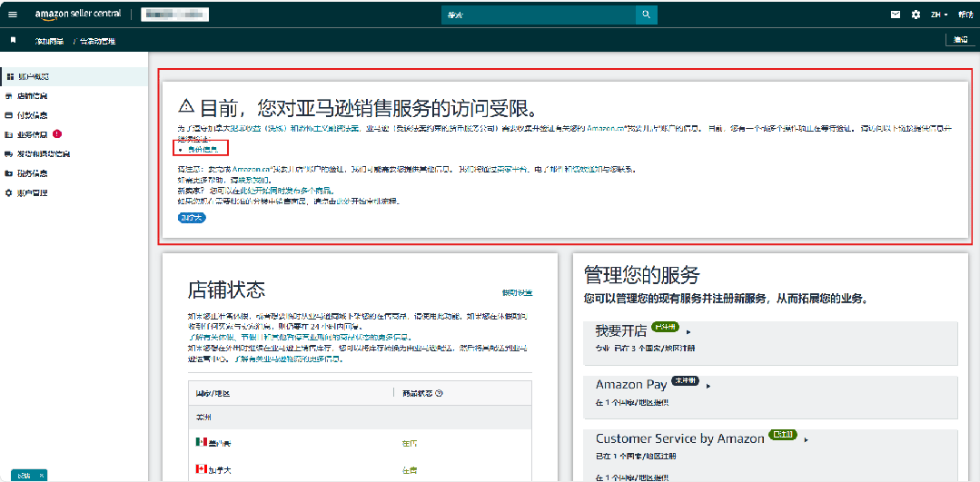Expand the 我要开店 service arrow

[688, 332]
